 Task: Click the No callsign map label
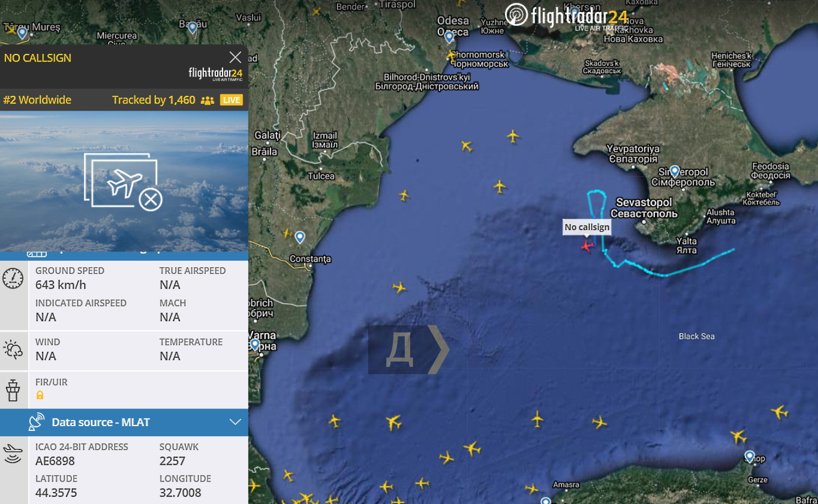point(587,227)
